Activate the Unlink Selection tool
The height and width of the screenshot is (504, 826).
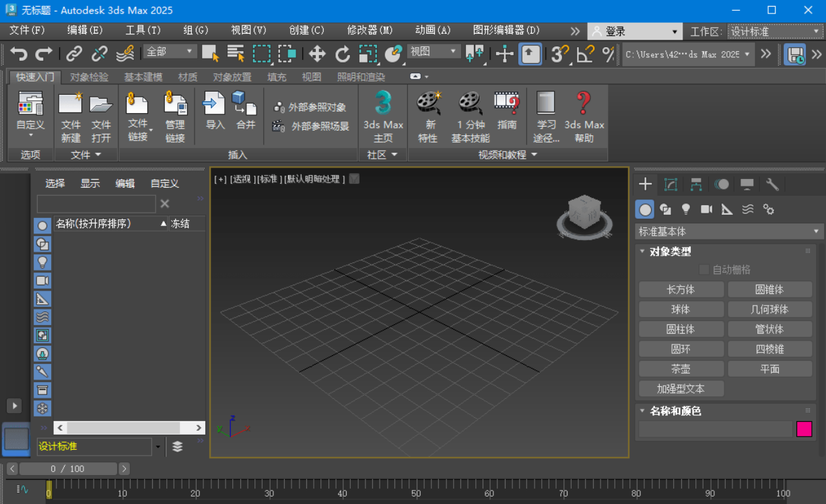[99, 54]
